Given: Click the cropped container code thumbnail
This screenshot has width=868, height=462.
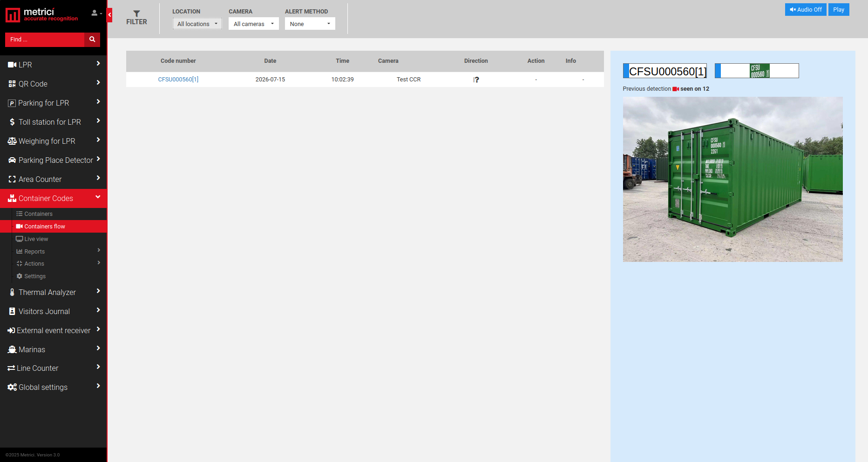Looking at the screenshot, I should [759, 71].
